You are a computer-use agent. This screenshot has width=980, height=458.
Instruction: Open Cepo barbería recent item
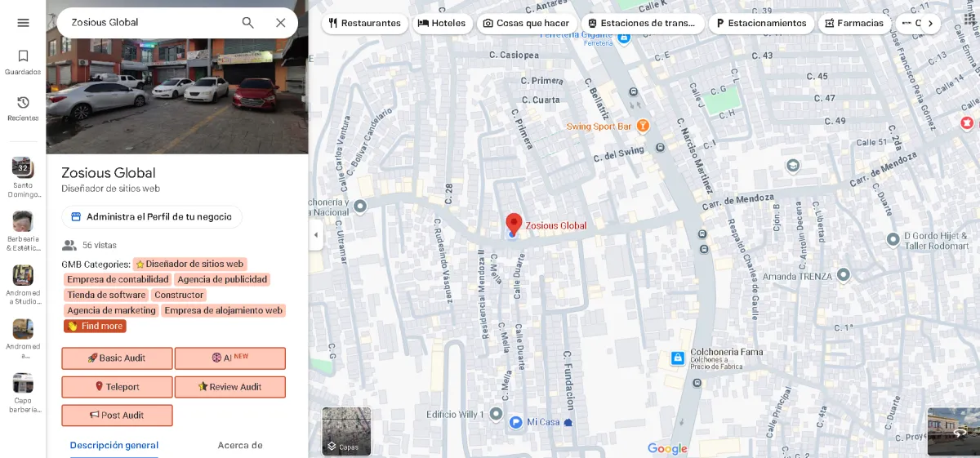coord(23,394)
